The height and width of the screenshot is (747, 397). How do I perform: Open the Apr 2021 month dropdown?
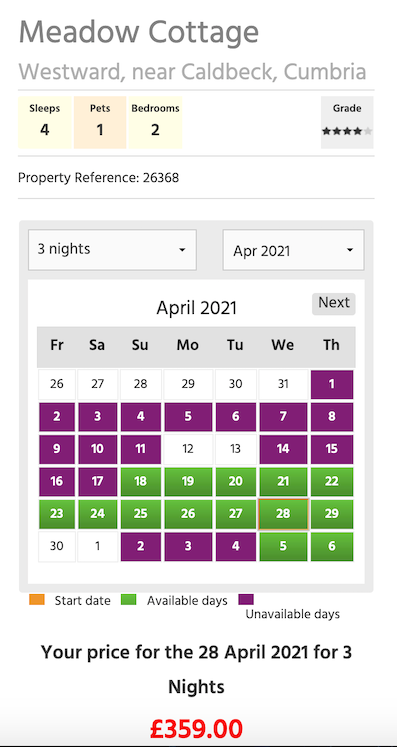click(293, 250)
